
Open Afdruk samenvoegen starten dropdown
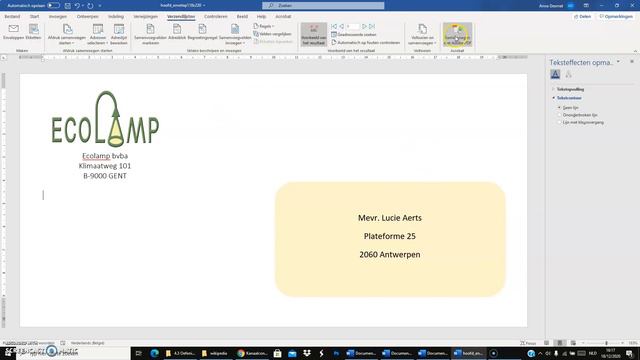(x=67, y=34)
